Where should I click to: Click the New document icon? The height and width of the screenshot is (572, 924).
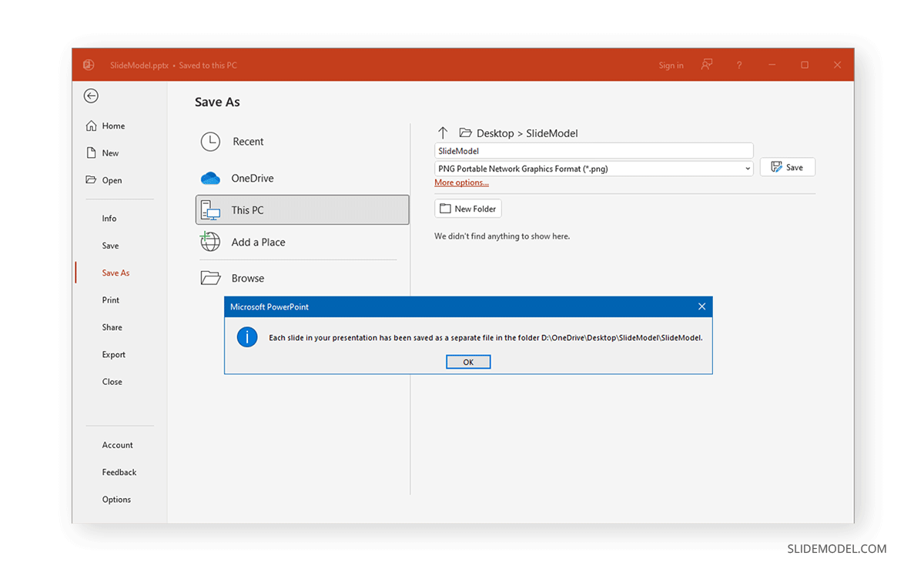pos(92,152)
